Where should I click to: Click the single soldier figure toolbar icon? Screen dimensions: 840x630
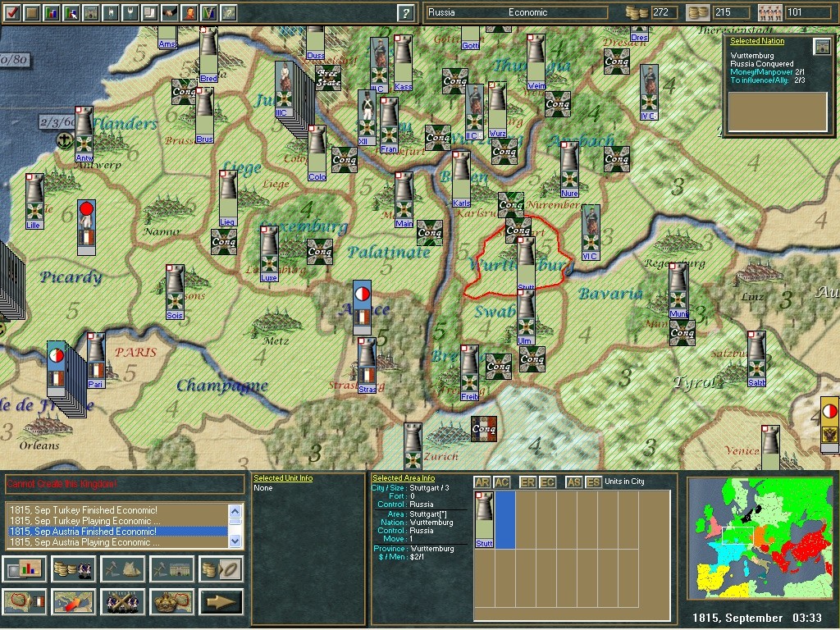point(111,12)
